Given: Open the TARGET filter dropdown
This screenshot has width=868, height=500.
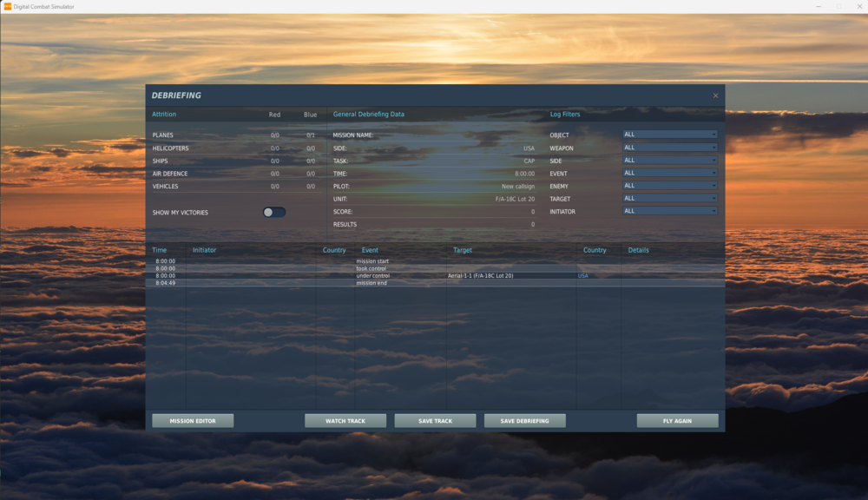Looking at the screenshot, I should (x=670, y=198).
